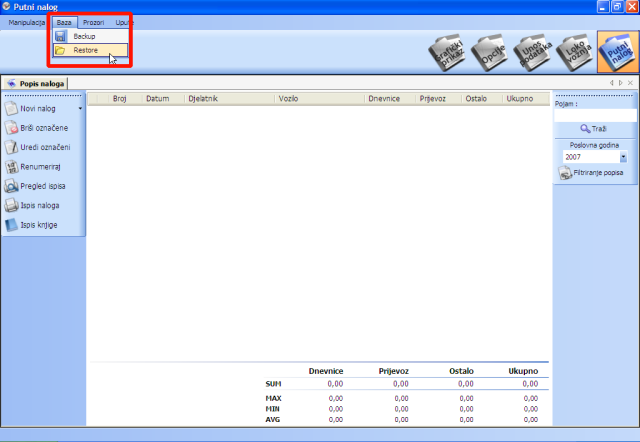Click the Restore folder icon
This screenshot has height=442, width=640.
tap(60, 50)
